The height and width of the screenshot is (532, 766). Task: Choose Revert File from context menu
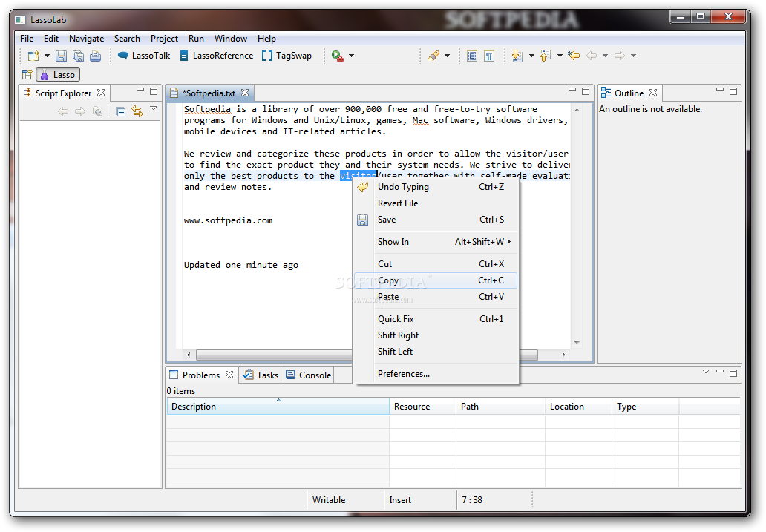pyautogui.click(x=436, y=203)
